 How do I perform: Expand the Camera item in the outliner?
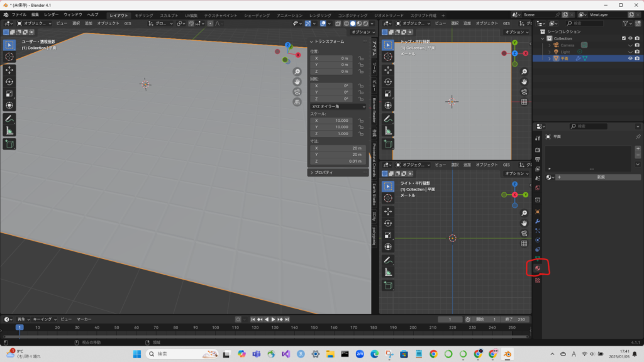549,45
